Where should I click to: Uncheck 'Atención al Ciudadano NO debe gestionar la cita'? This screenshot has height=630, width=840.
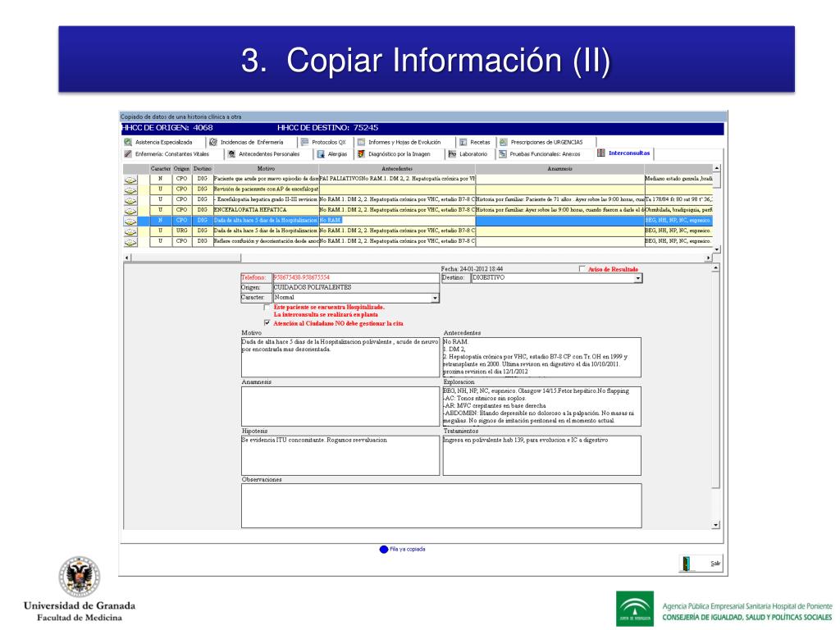(x=267, y=323)
